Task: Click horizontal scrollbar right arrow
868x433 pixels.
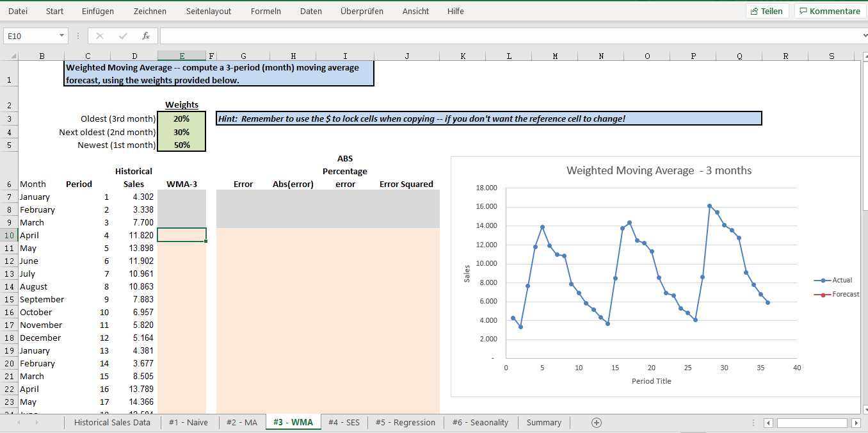Action: tap(856, 423)
